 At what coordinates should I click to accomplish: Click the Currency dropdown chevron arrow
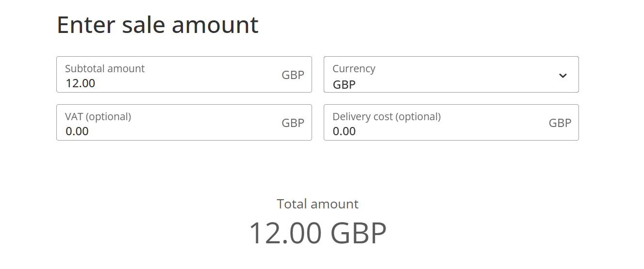(563, 76)
